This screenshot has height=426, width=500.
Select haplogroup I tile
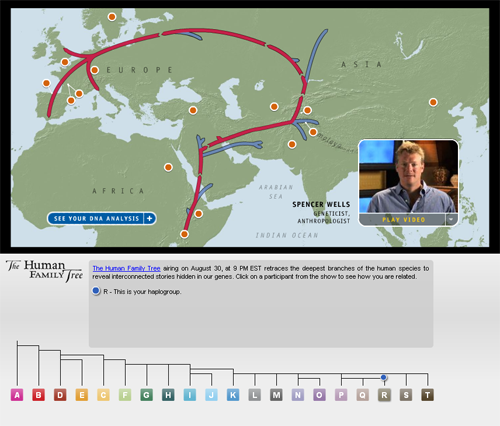pyautogui.click(x=190, y=395)
